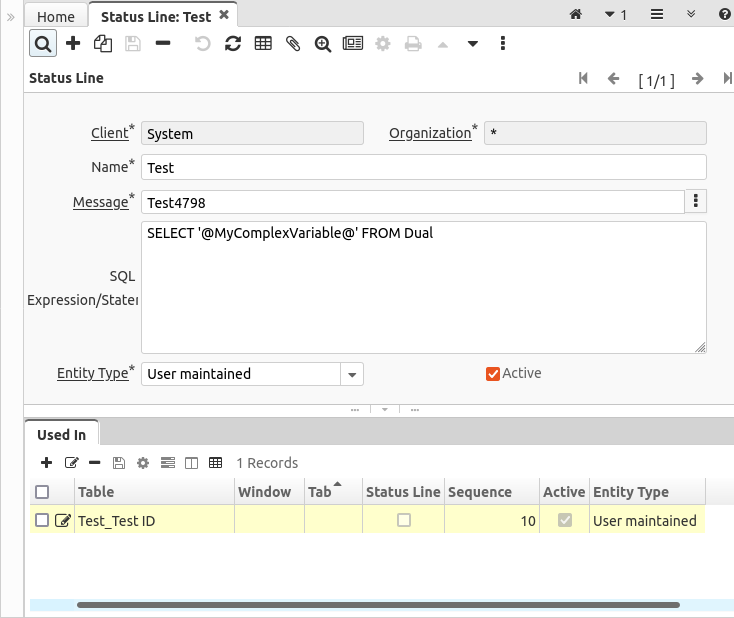The width and height of the screenshot is (734, 618).
Task: Select the Test_Test ID row checkbox
Action: pyautogui.click(x=42, y=520)
